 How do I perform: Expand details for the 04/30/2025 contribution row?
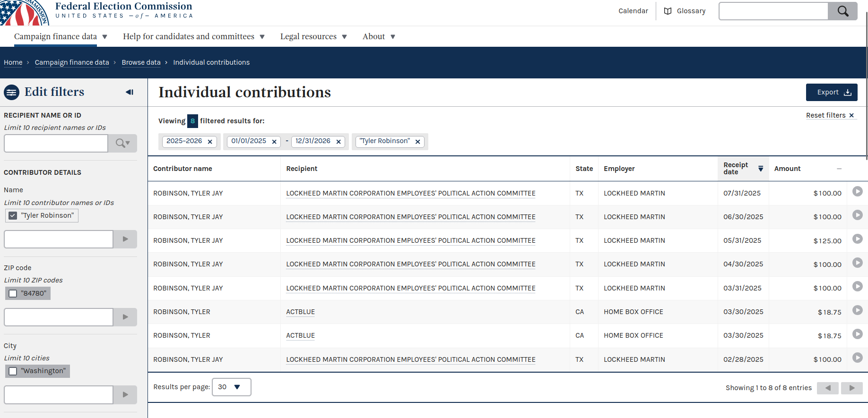857,263
